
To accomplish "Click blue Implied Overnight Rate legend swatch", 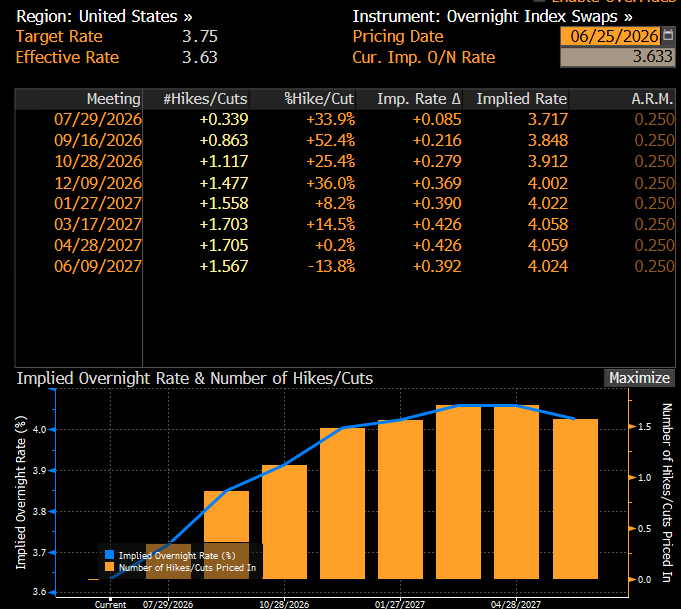I will (109, 555).
